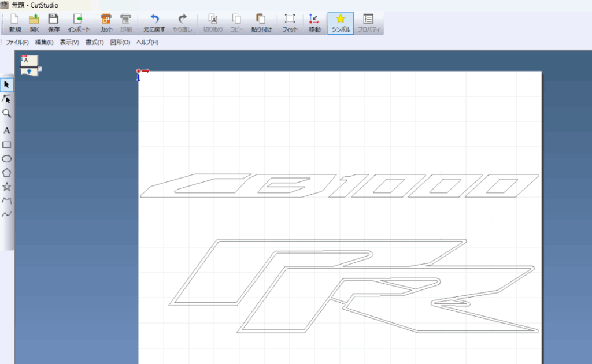This screenshot has height=364, width=592.
Task: Save the document with 保存
Action: point(54,23)
